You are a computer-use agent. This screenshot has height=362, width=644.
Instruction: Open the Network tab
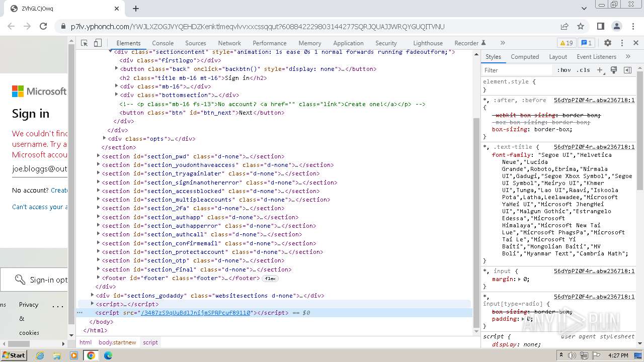pos(229,43)
